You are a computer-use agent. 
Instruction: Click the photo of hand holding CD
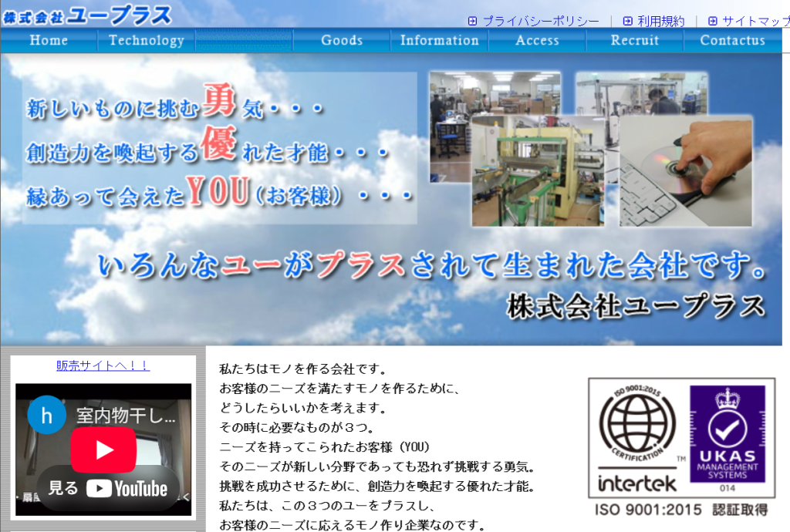(685, 170)
